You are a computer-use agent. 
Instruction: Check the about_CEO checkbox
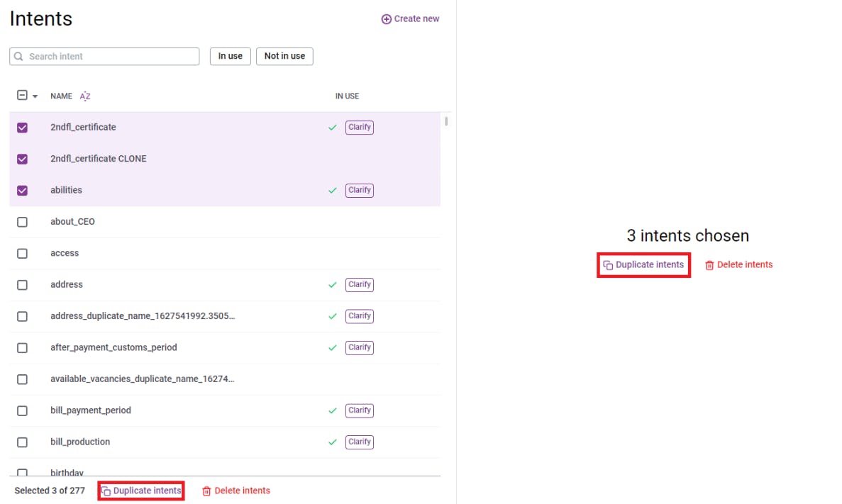[22, 222]
